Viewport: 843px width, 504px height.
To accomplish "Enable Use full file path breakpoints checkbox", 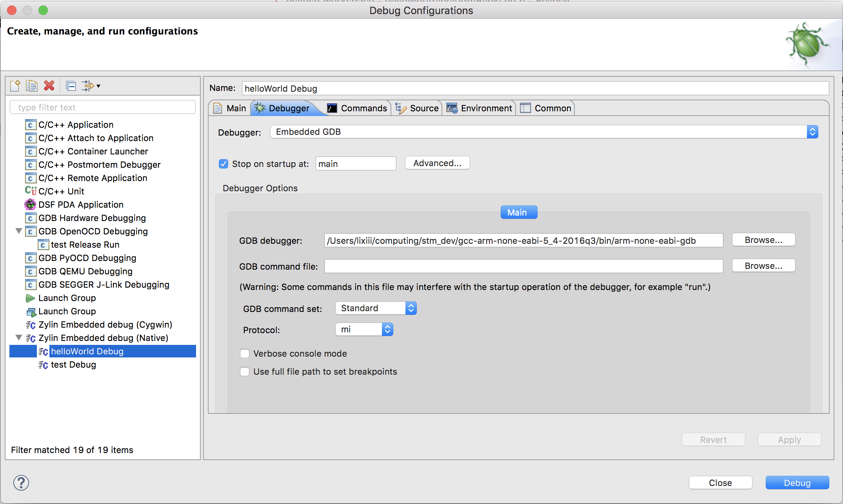I will point(244,372).
